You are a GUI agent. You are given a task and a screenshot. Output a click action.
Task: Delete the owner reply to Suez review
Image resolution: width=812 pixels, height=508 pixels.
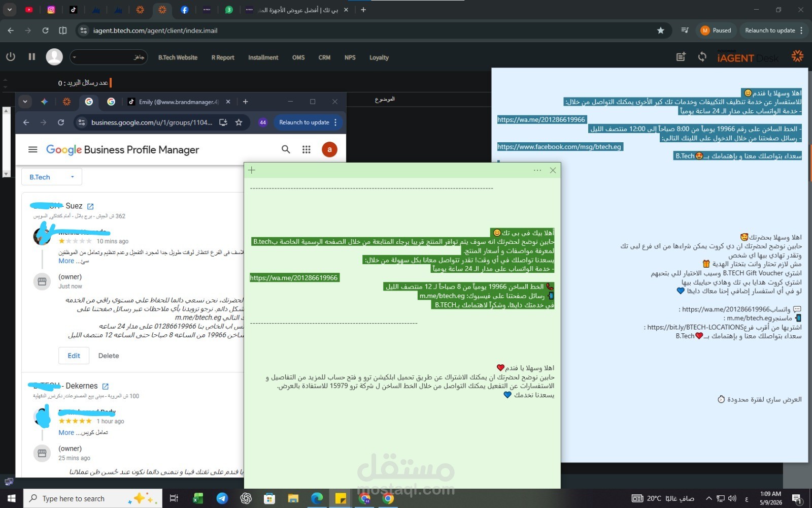109,356
